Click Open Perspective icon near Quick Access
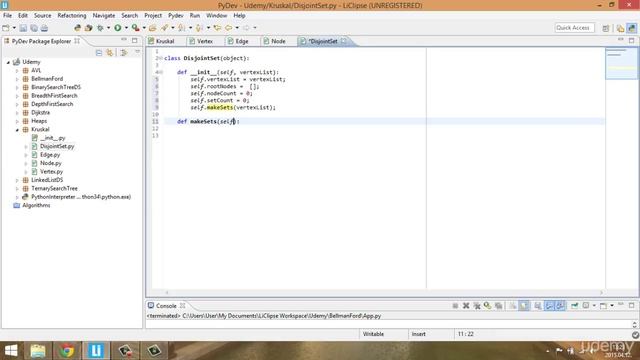This screenshot has width=640, height=360. pyautogui.click(x=606, y=28)
